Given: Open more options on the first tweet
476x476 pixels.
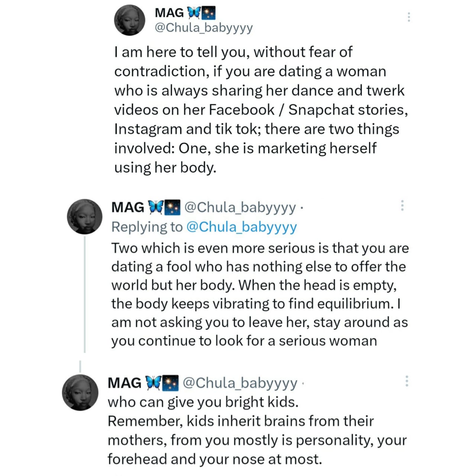Looking at the screenshot, I should click(409, 17).
